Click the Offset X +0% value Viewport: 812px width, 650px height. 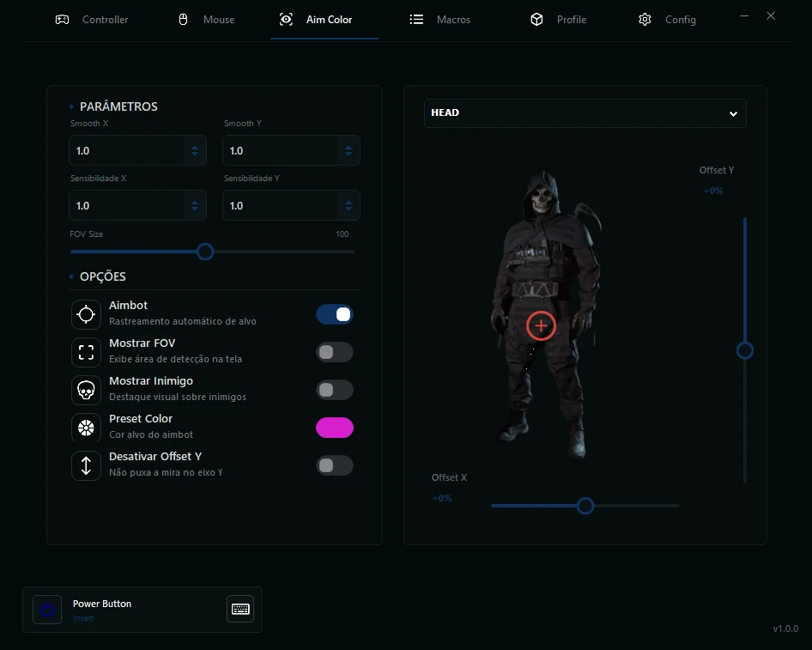442,498
